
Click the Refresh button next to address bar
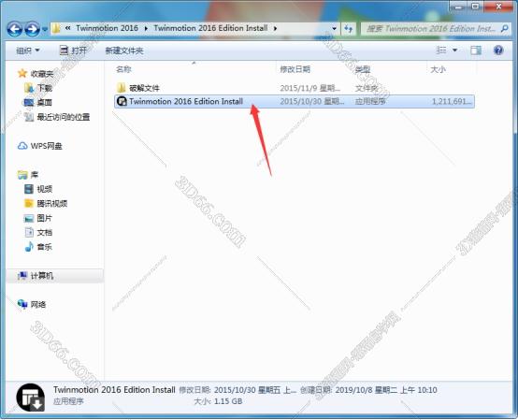348,29
